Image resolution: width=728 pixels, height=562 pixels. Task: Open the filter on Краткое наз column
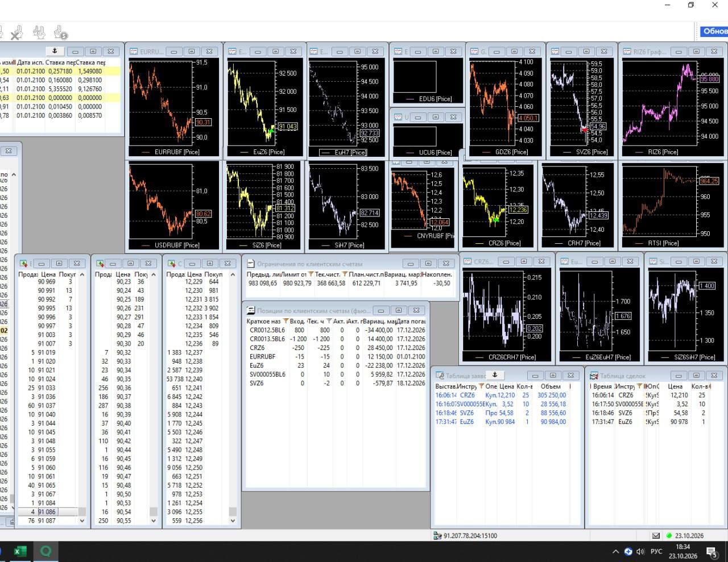(286, 321)
